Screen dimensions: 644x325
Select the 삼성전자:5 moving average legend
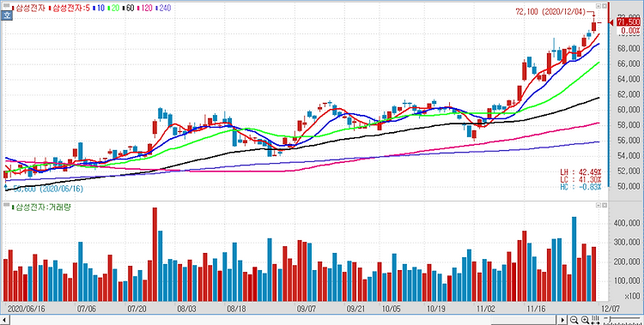[x=70, y=8]
